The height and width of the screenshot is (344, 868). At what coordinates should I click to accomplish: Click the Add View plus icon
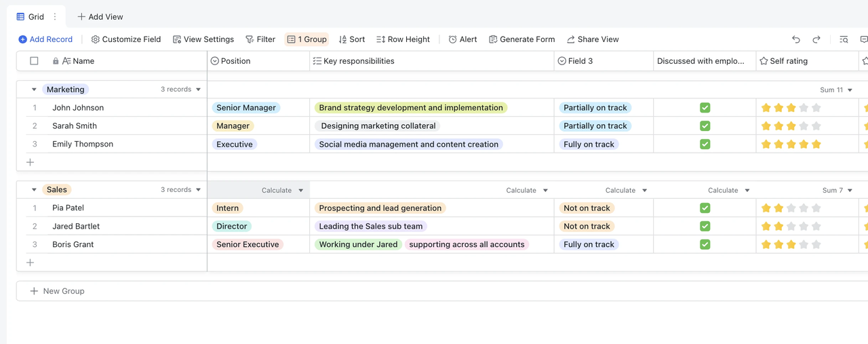point(81,16)
